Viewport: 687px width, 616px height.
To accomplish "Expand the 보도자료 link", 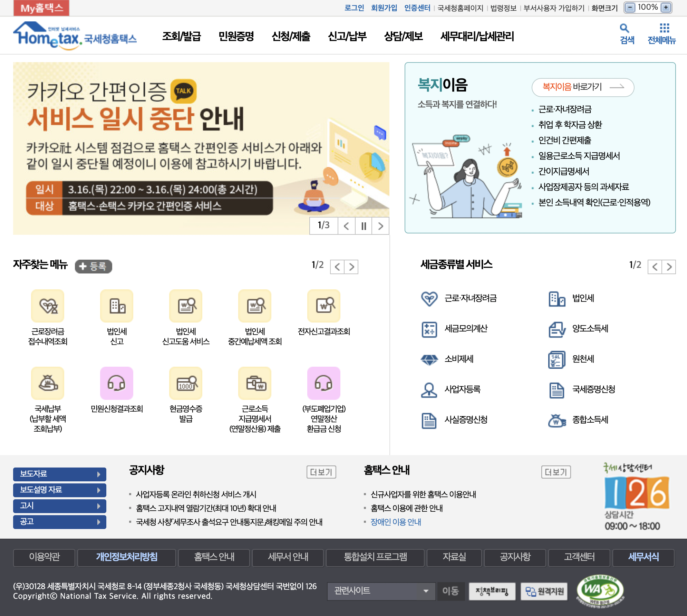I will pos(60,474).
